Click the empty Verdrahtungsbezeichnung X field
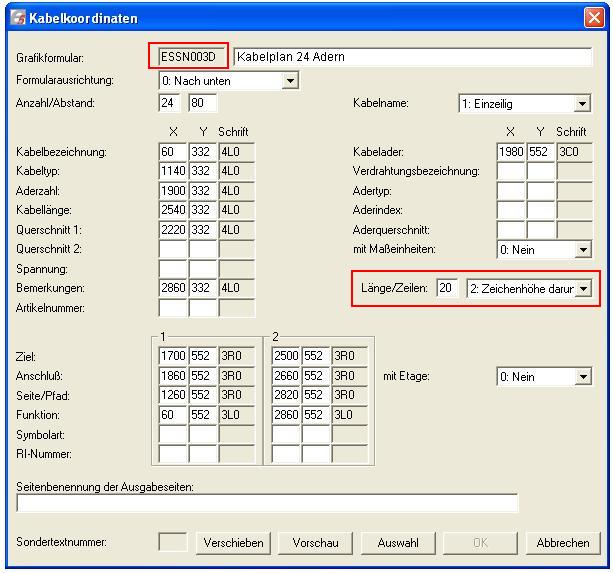 (x=511, y=171)
